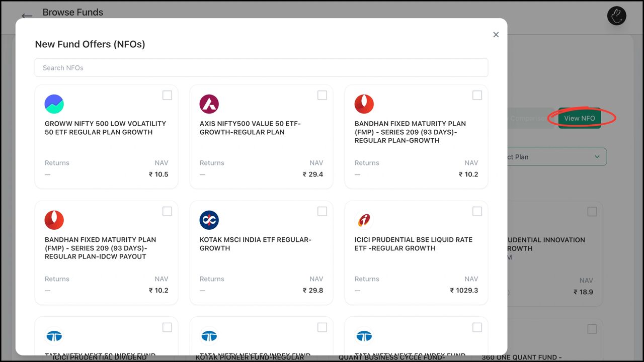This screenshot has height=362, width=644.
Task: Click the ₹ 18.9 NAV behind the dialog
Action: [584, 292]
